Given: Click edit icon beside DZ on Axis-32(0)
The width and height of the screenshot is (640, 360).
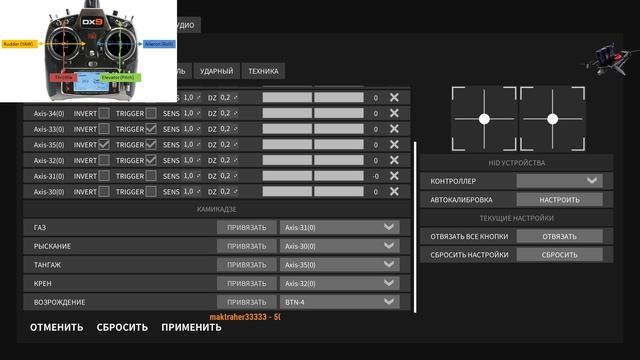Looking at the screenshot, I should (236, 160).
